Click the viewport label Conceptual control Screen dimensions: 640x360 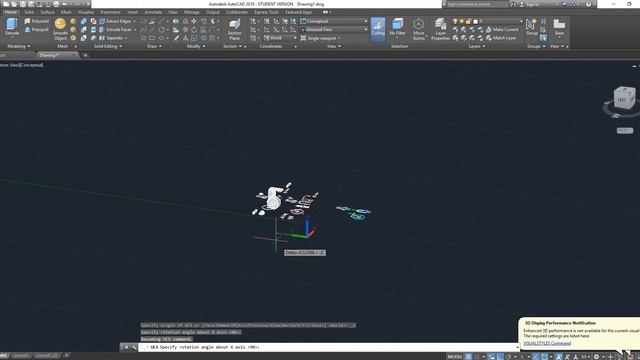31,65
